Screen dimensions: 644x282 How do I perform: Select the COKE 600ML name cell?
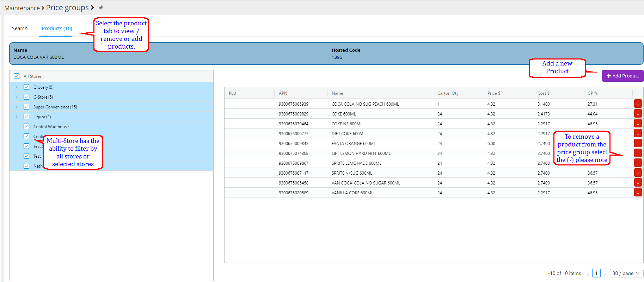(344, 114)
